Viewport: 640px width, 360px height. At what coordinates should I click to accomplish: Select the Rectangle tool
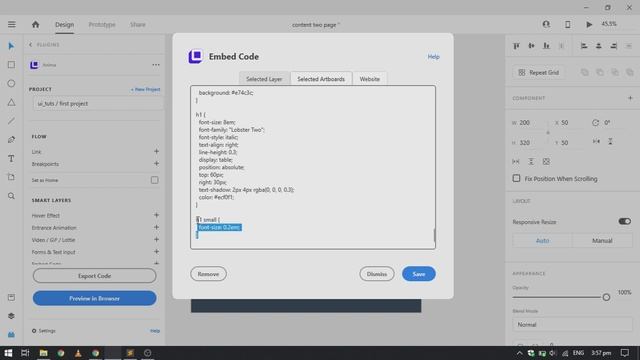tap(11, 65)
